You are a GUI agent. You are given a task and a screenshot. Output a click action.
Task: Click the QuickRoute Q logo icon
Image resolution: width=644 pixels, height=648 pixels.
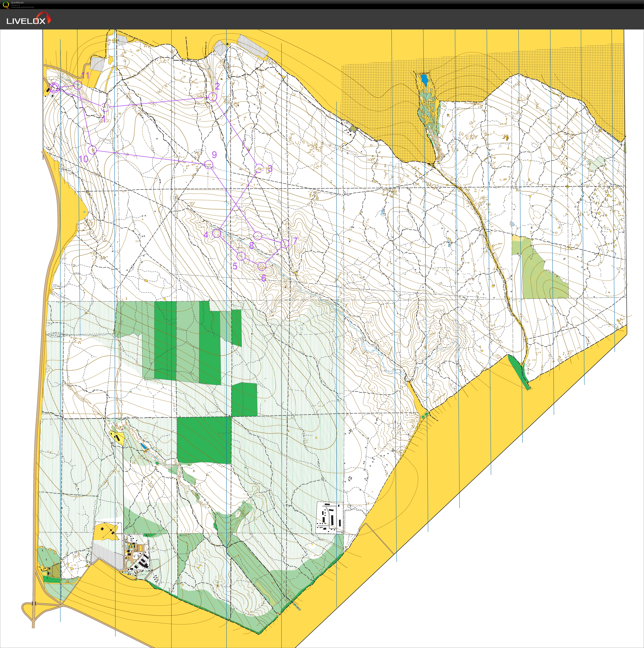pyautogui.click(x=6, y=5)
